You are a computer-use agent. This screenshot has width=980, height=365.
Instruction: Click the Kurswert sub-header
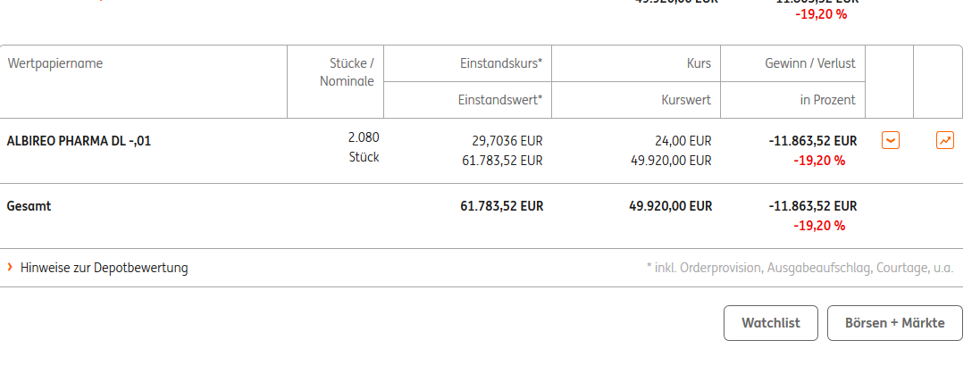pos(686,100)
